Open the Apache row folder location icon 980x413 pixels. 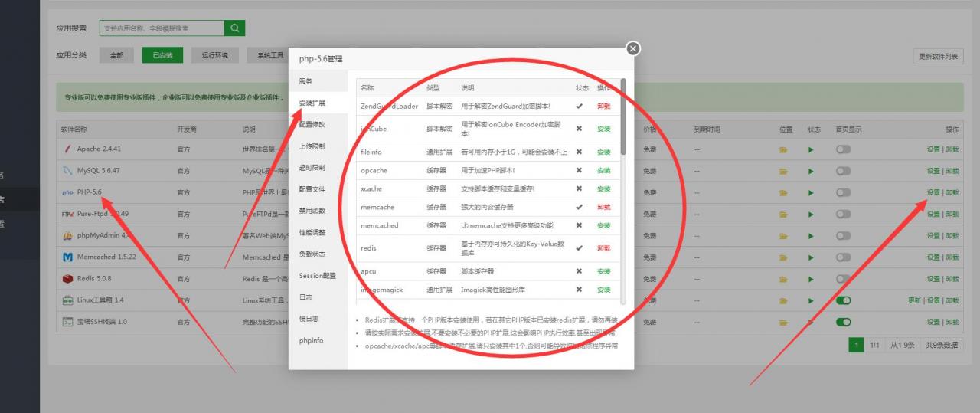pyautogui.click(x=783, y=149)
